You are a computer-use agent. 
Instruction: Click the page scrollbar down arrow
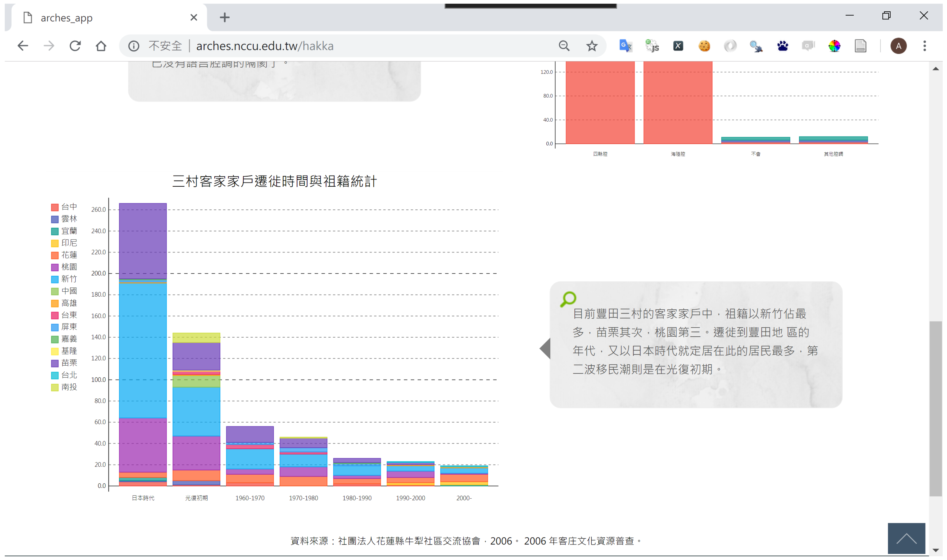pos(935,550)
